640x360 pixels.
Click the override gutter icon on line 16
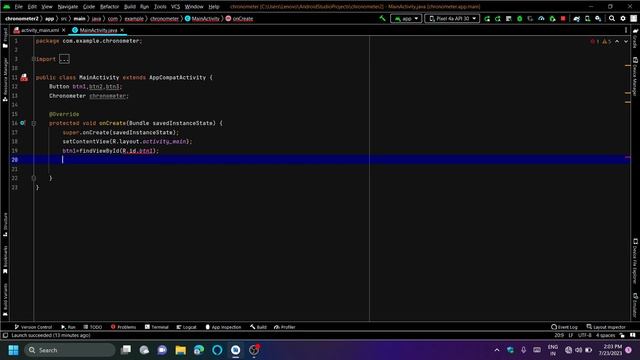point(22,123)
